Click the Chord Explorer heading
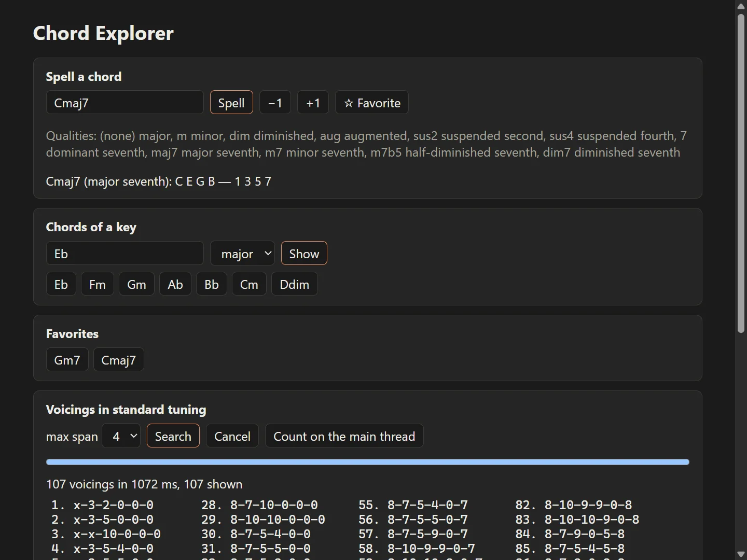747x560 pixels. tap(103, 33)
